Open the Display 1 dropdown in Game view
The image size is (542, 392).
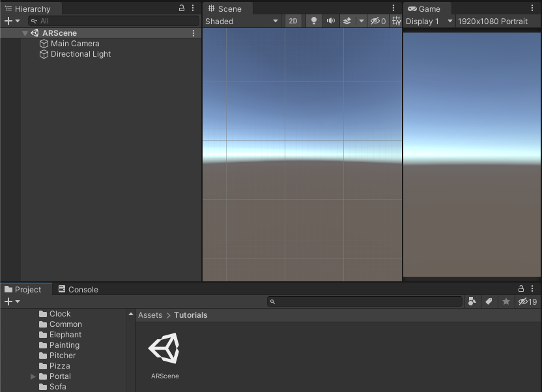pyautogui.click(x=428, y=21)
